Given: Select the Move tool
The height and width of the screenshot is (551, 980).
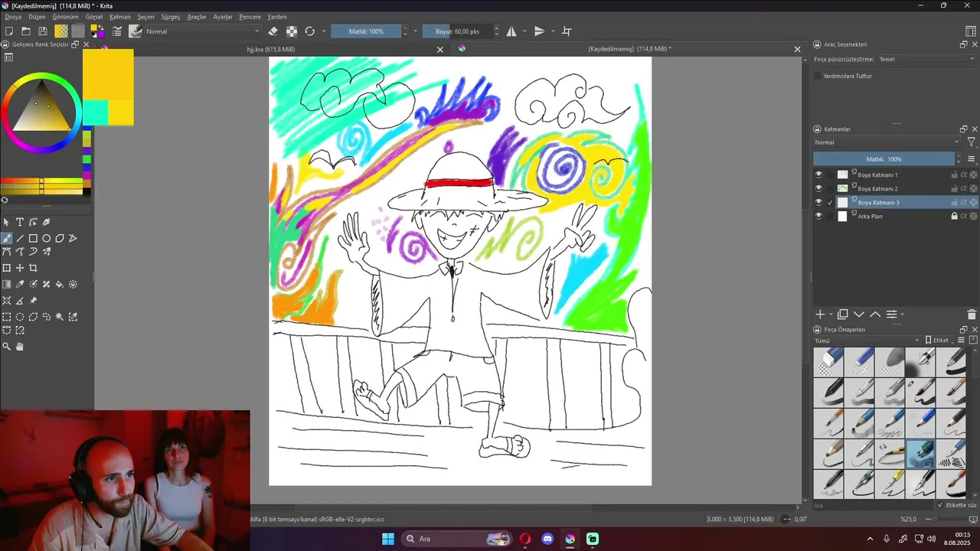Looking at the screenshot, I should pyautogui.click(x=20, y=268).
